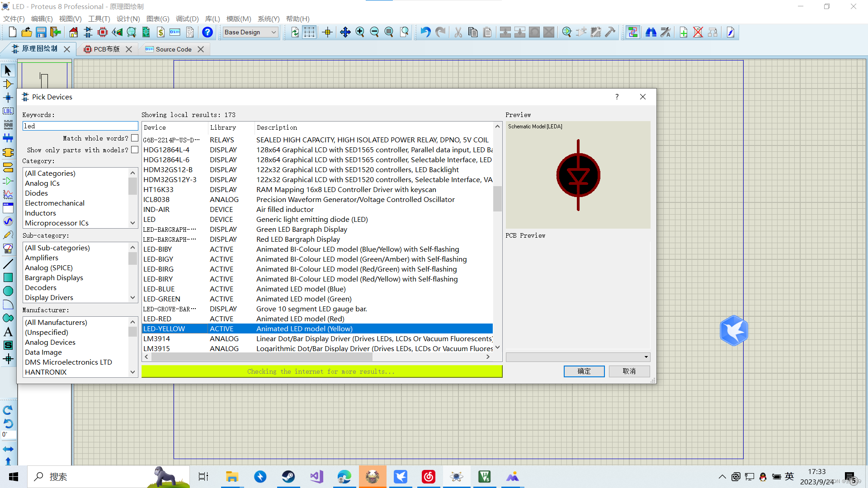Click the blue help question mark icon

click(x=207, y=32)
